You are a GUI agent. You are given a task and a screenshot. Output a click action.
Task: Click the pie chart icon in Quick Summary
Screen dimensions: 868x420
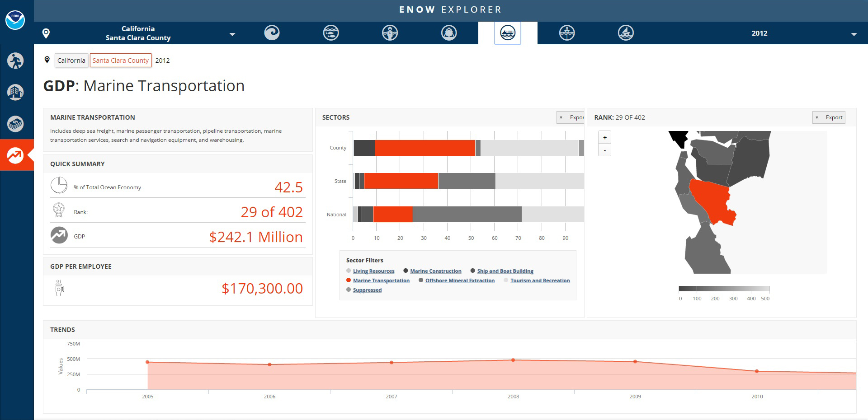click(59, 185)
